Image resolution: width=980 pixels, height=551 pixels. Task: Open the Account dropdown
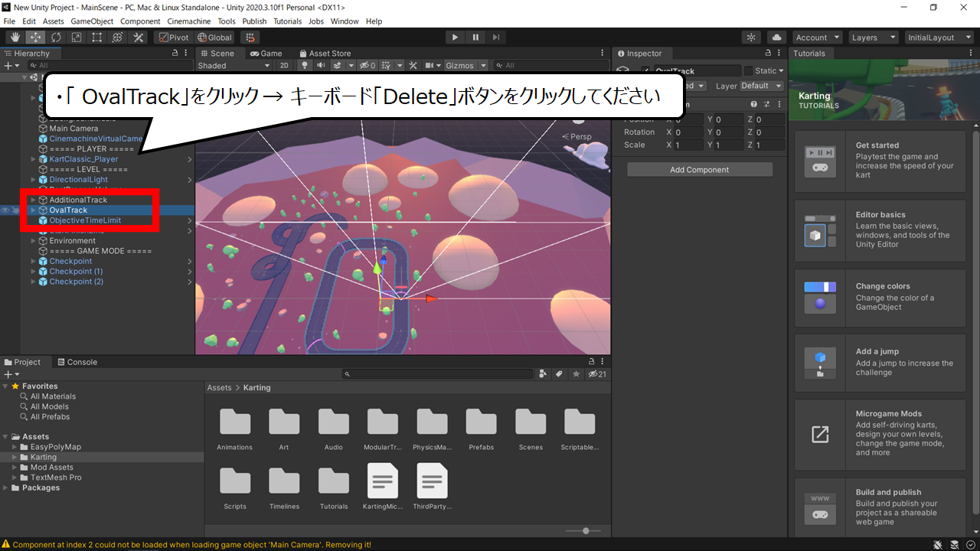tap(817, 37)
